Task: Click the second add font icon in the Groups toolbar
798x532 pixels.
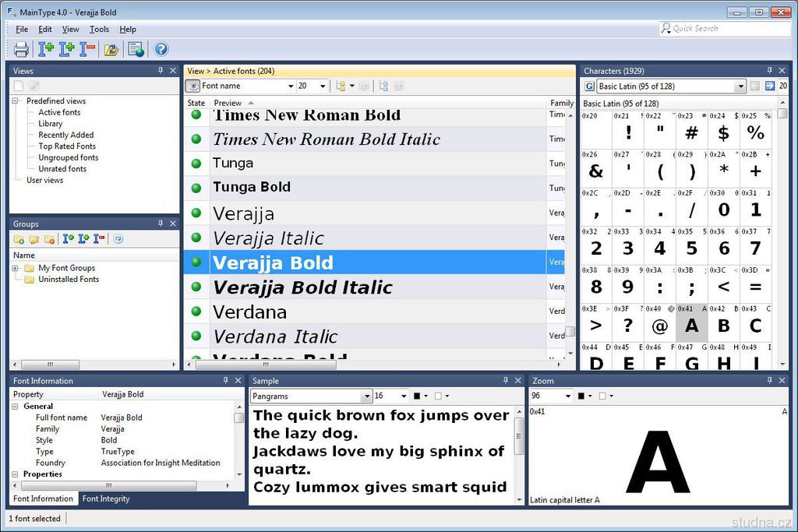Action: 83,238
